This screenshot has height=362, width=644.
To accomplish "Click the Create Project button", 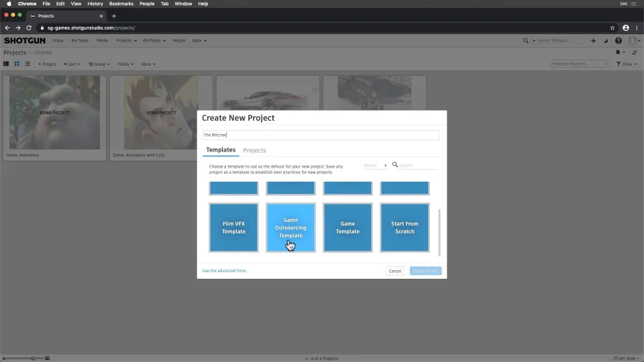I will (x=425, y=271).
